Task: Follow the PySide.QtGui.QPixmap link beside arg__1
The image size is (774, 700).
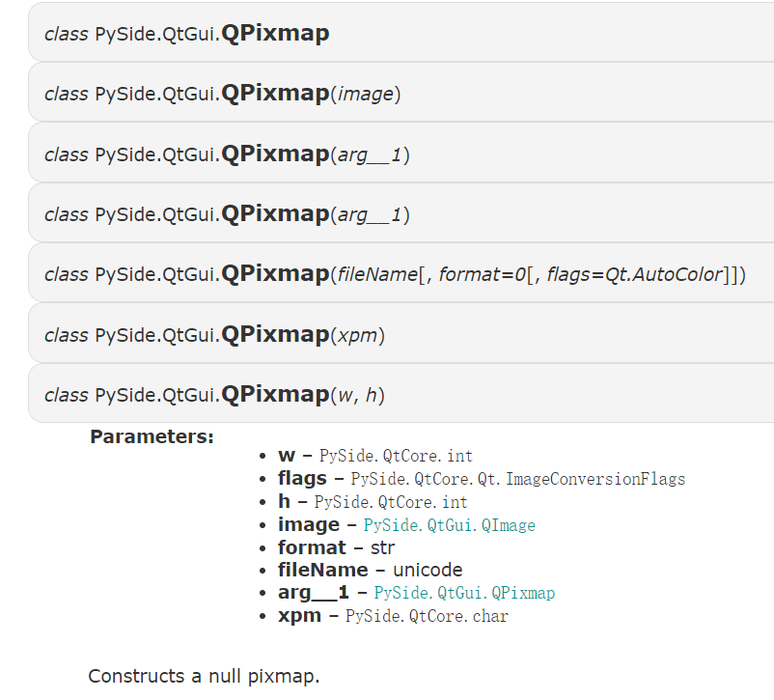Action: [464, 593]
